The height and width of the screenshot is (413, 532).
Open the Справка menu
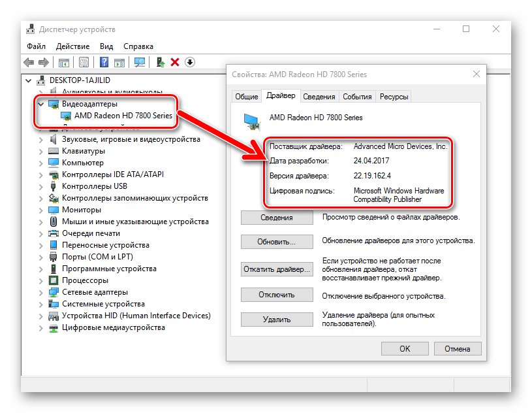(138, 46)
